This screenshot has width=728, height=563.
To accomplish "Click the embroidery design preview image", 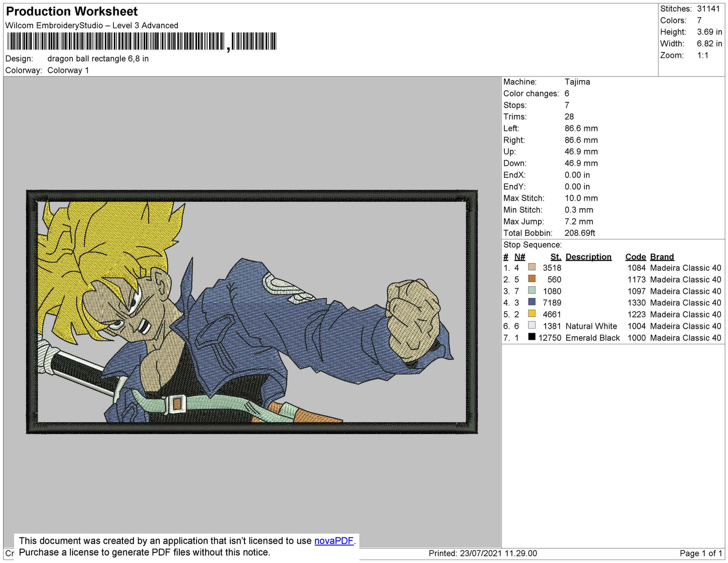I will click(252, 312).
